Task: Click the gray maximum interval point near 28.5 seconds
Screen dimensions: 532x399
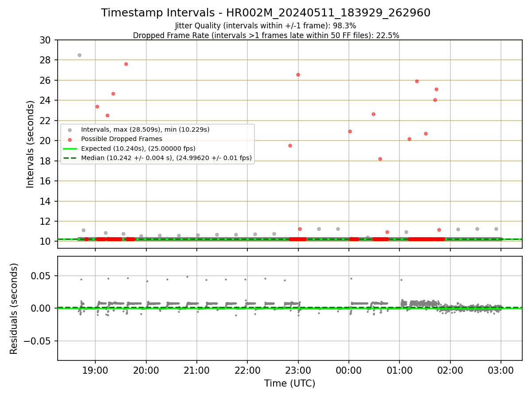Action: (x=79, y=55)
